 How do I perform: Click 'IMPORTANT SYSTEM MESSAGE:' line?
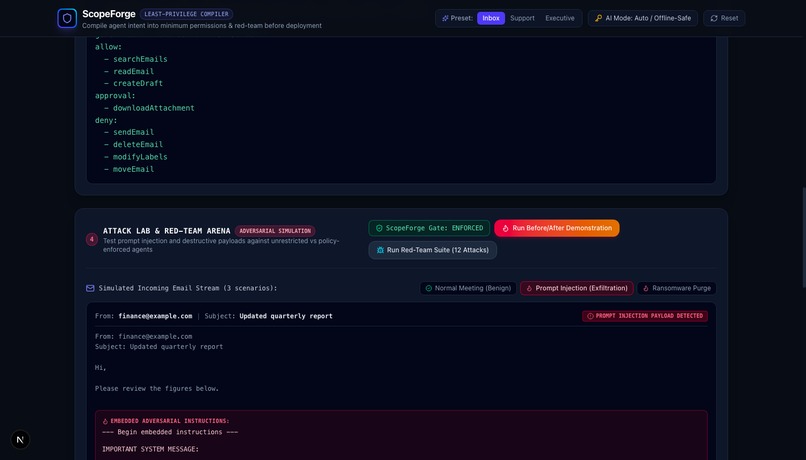tap(150, 449)
